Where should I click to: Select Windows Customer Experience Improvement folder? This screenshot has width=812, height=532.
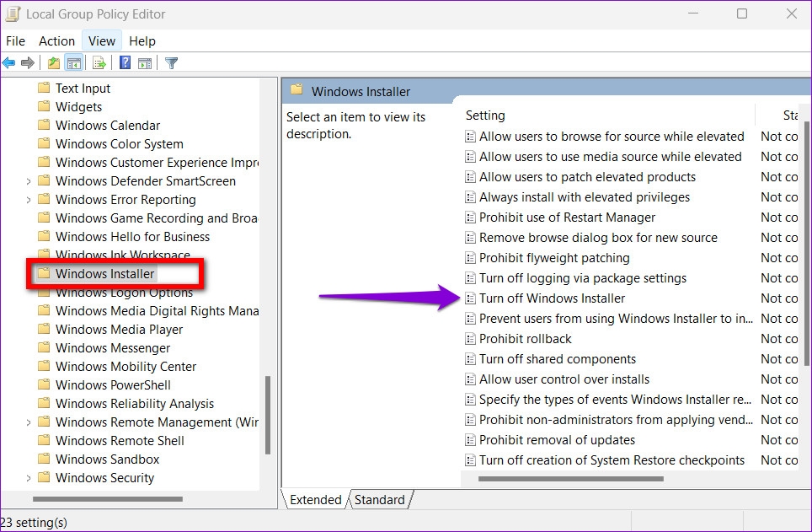point(157,162)
